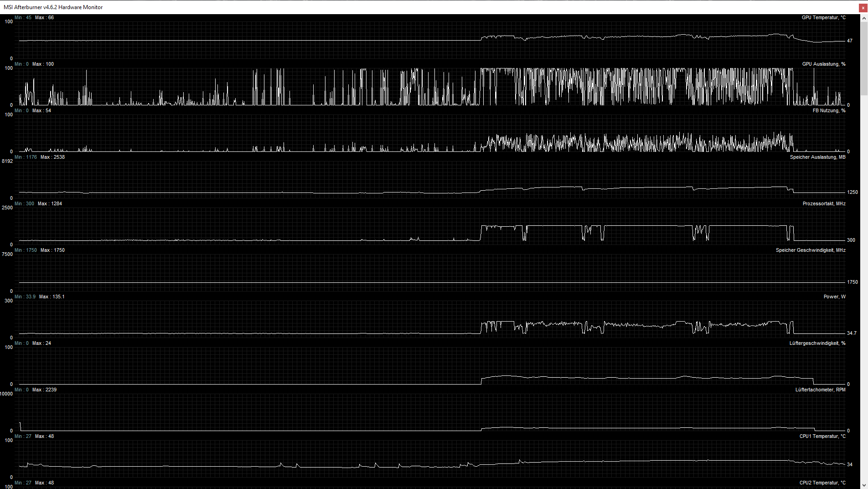
Task: Click the current memory usage value 1250
Action: (852, 192)
